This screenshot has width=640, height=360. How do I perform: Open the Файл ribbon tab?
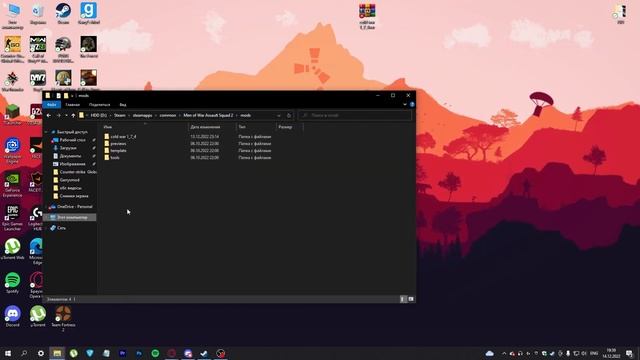point(52,105)
